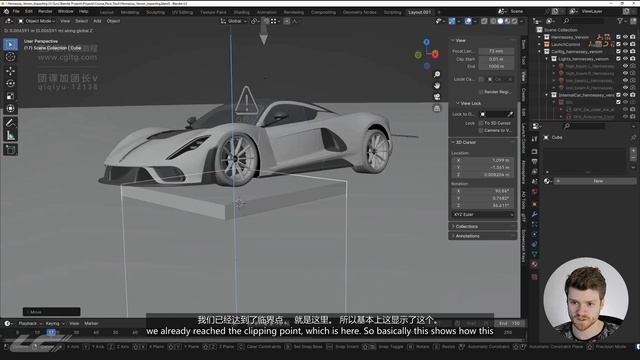640x360 pixels.
Task: Open the XYZ Euler rotation mode dropdown
Action: [482, 215]
